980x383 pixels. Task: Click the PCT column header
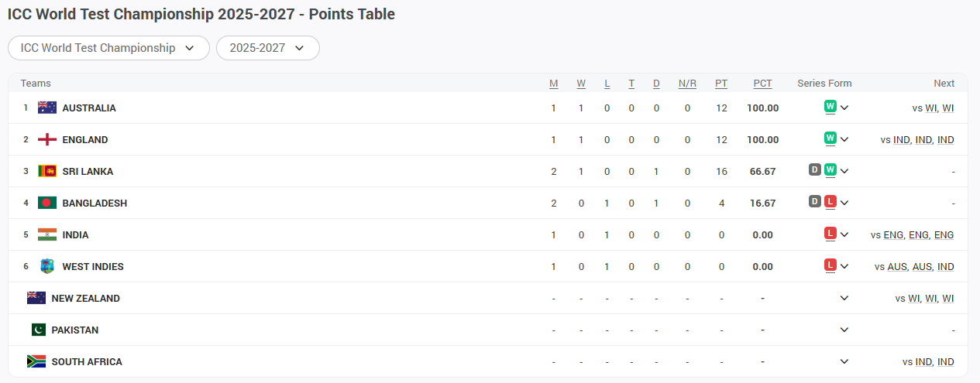click(763, 84)
